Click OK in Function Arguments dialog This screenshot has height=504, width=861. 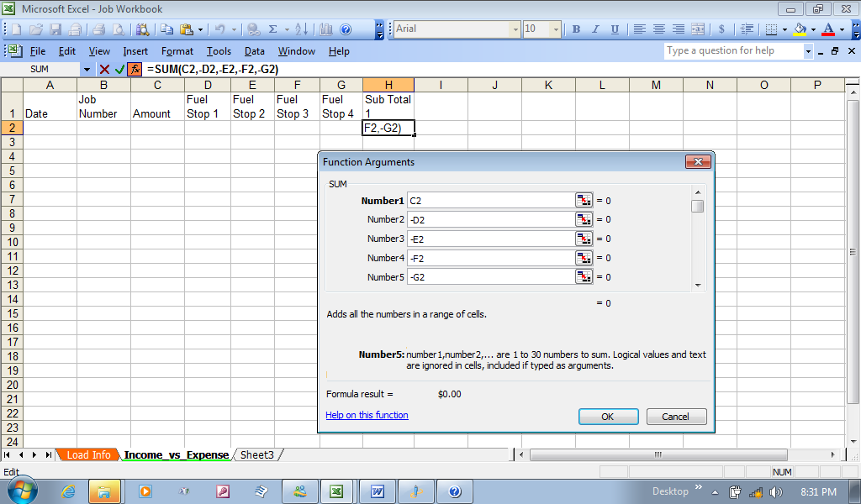click(607, 417)
